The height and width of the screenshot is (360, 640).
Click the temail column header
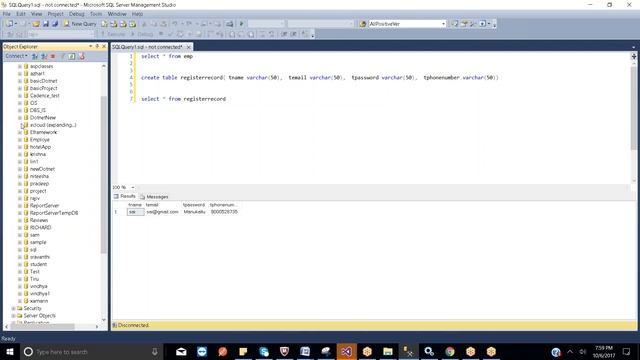point(152,205)
